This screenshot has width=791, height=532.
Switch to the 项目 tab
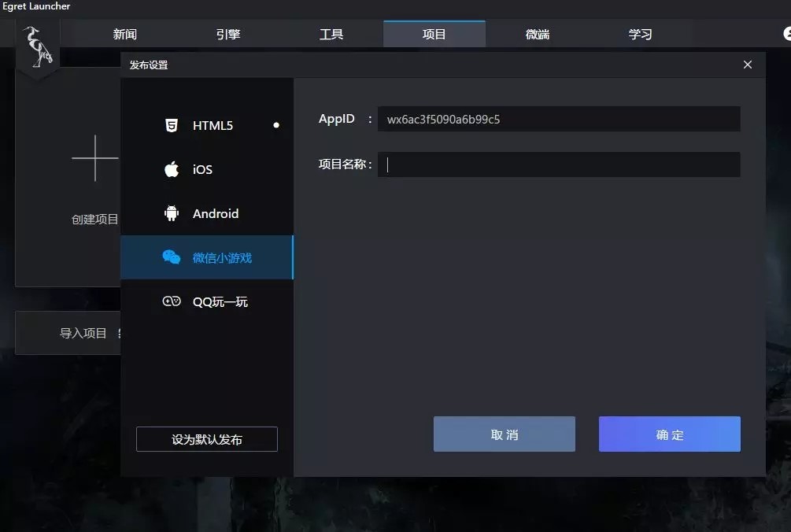(x=434, y=34)
